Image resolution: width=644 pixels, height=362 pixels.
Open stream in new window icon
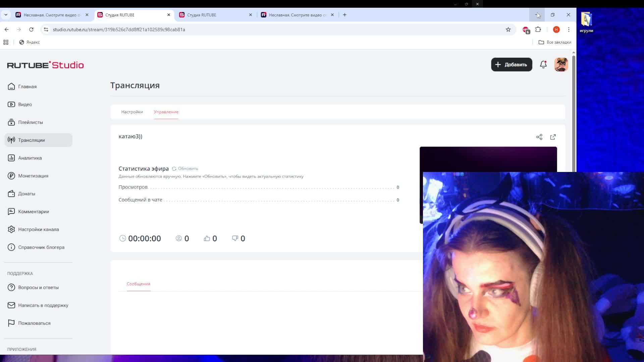tap(553, 137)
